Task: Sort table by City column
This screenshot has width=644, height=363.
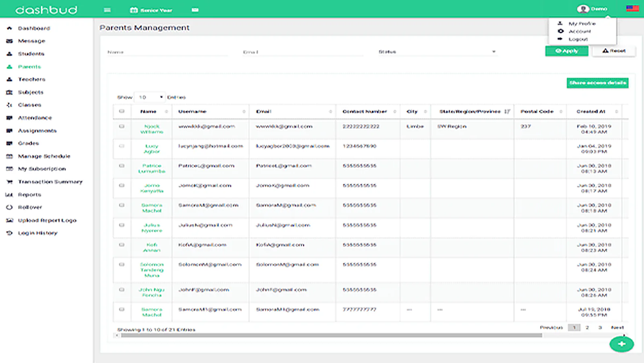Action: (415, 112)
